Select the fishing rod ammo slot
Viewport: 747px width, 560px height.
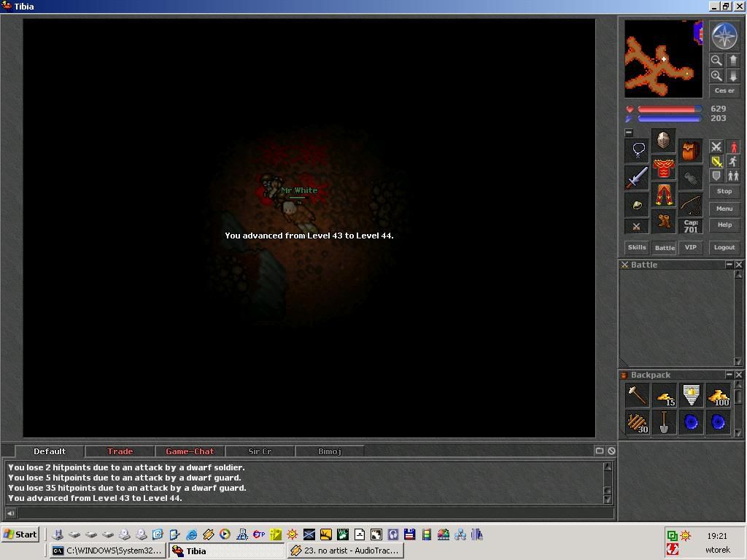[x=690, y=205]
